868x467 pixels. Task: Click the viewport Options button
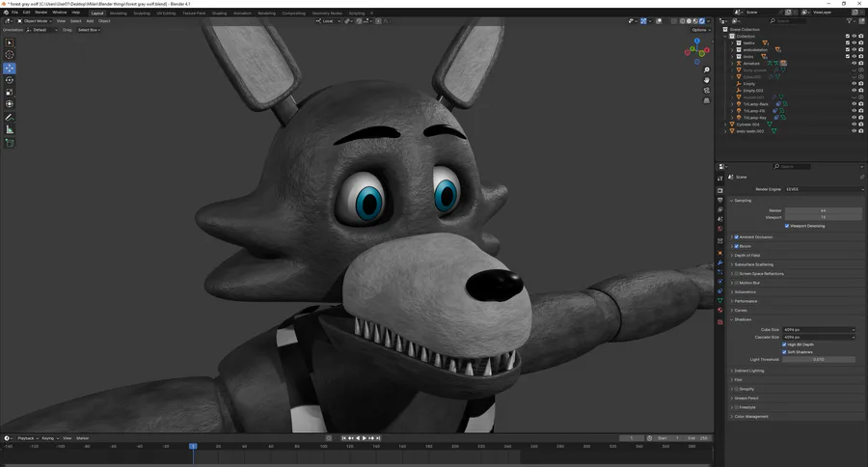(x=700, y=30)
